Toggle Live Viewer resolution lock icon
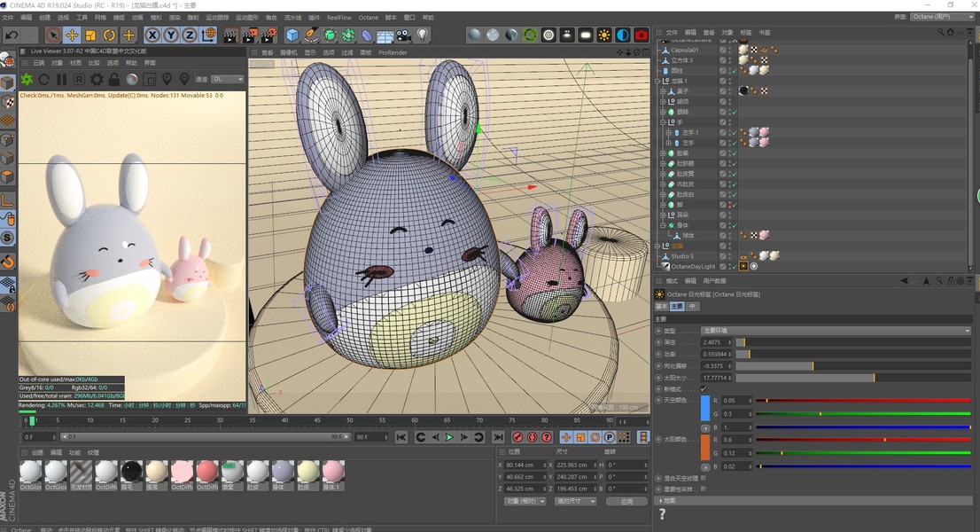The height and width of the screenshot is (532, 980). pyautogui.click(x=113, y=80)
